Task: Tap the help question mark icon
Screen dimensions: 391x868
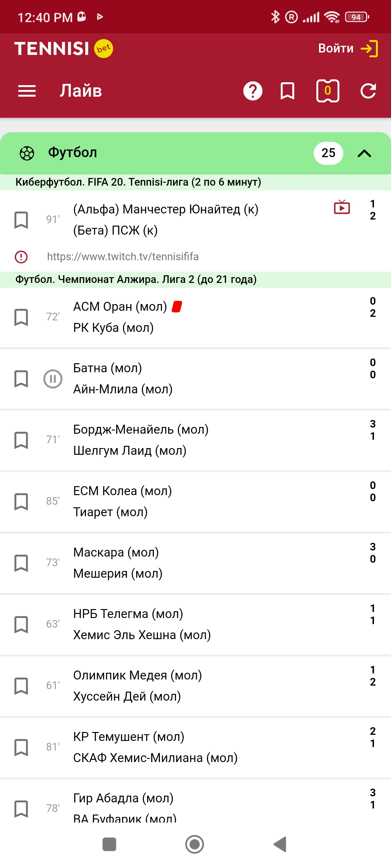Action: click(x=253, y=91)
